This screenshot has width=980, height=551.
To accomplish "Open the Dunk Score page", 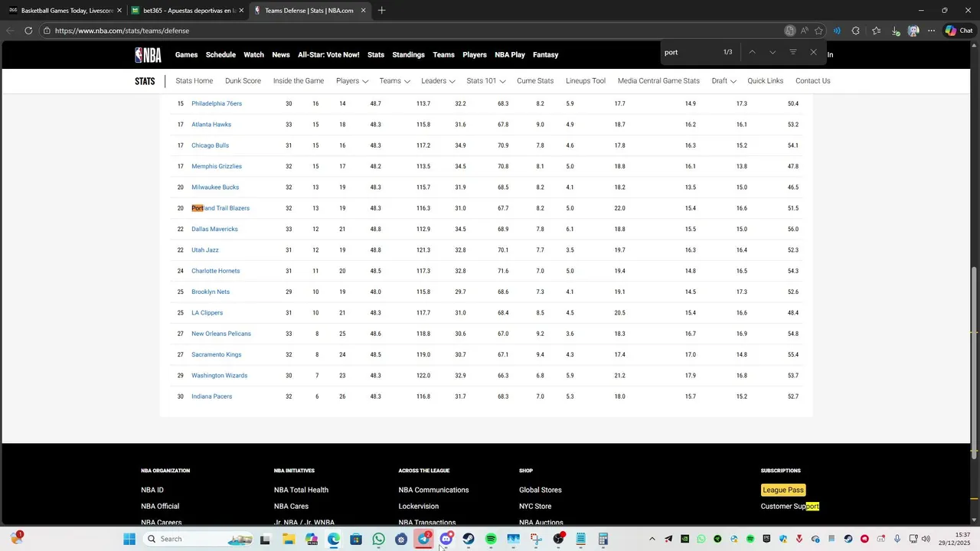I will pyautogui.click(x=243, y=81).
